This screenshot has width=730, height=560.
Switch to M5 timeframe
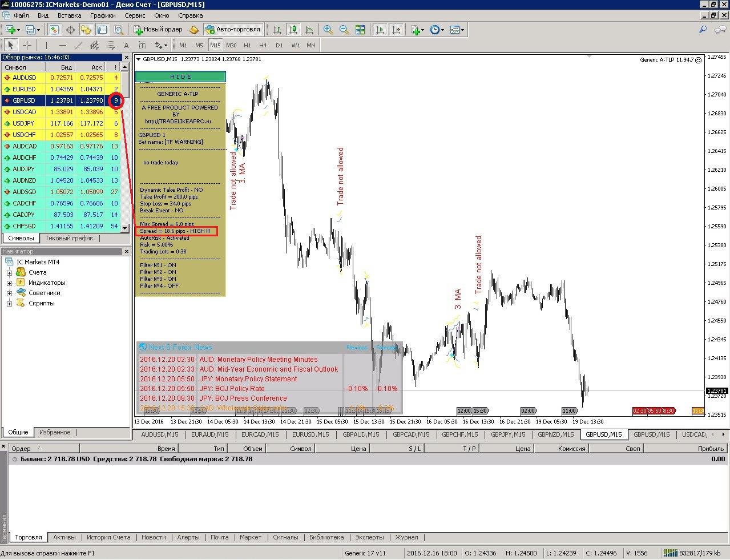199,45
